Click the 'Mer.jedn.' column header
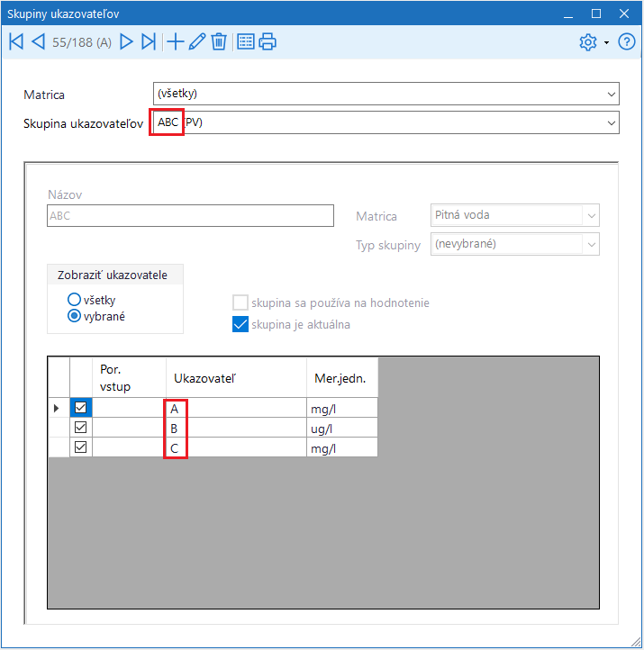 pos(341,378)
